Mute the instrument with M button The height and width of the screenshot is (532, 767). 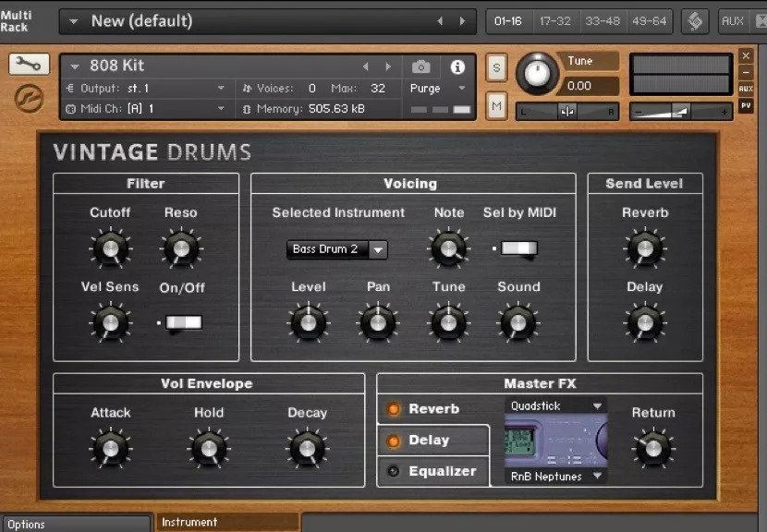click(x=497, y=106)
